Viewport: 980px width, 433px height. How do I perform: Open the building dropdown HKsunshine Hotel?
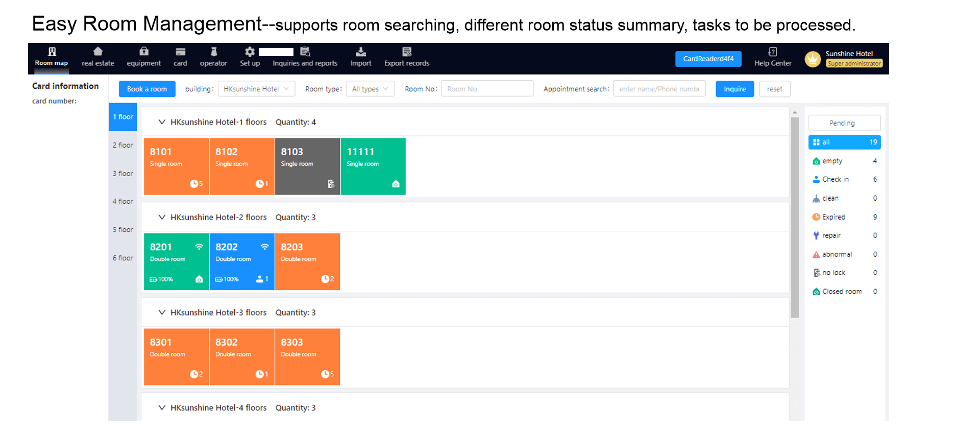click(256, 89)
